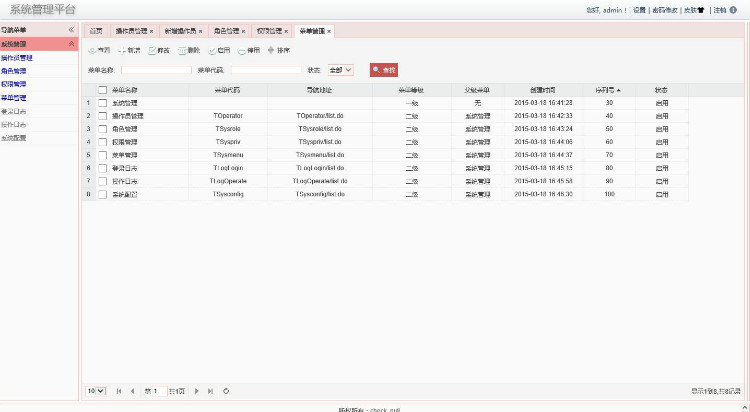The width and height of the screenshot is (750, 412).
Task: Close the 操作员管理 tab
Action: point(152,32)
